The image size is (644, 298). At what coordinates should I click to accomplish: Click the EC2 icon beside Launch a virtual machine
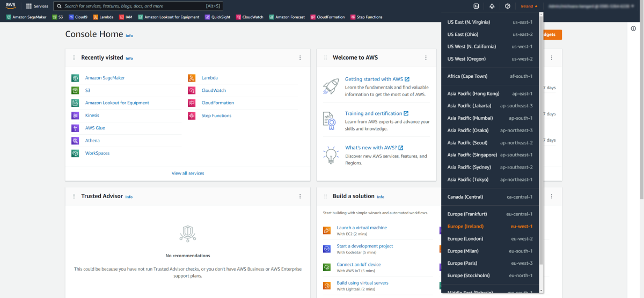(326, 230)
